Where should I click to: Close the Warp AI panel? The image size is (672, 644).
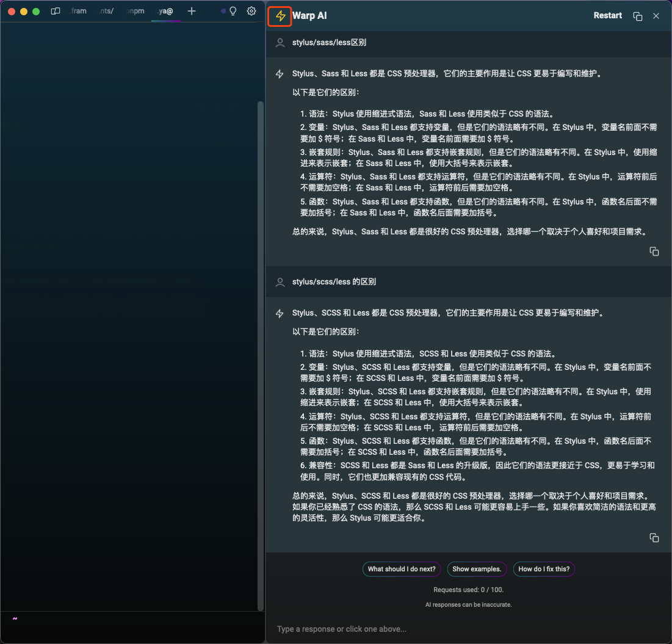656,16
